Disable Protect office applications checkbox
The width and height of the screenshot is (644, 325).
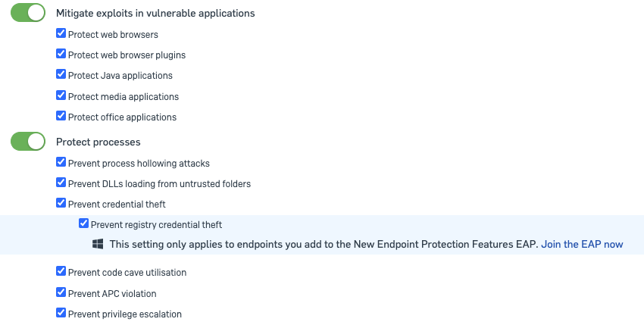pyautogui.click(x=61, y=116)
